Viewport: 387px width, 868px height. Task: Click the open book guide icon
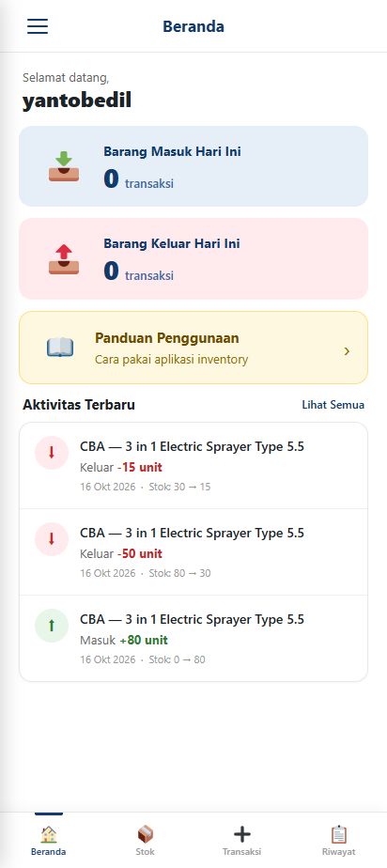tap(60, 348)
